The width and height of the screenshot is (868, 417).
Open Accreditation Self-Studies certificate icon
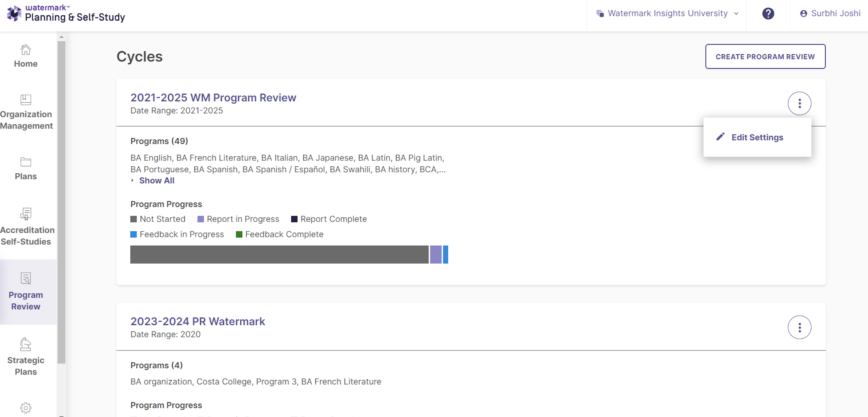click(x=26, y=214)
